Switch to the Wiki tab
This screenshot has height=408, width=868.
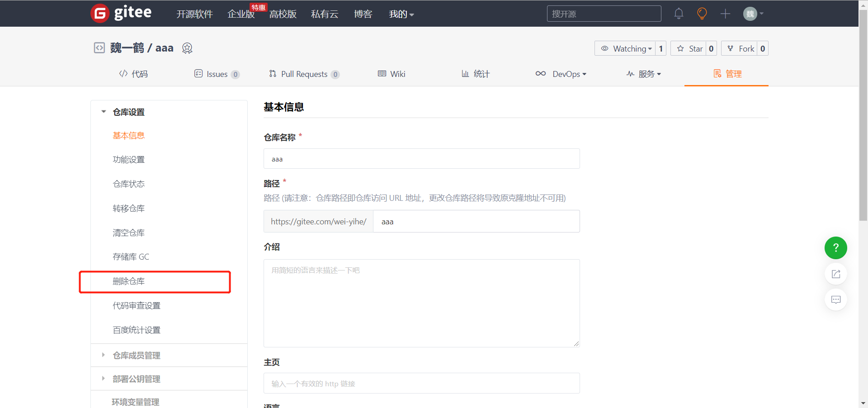pos(392,74)
